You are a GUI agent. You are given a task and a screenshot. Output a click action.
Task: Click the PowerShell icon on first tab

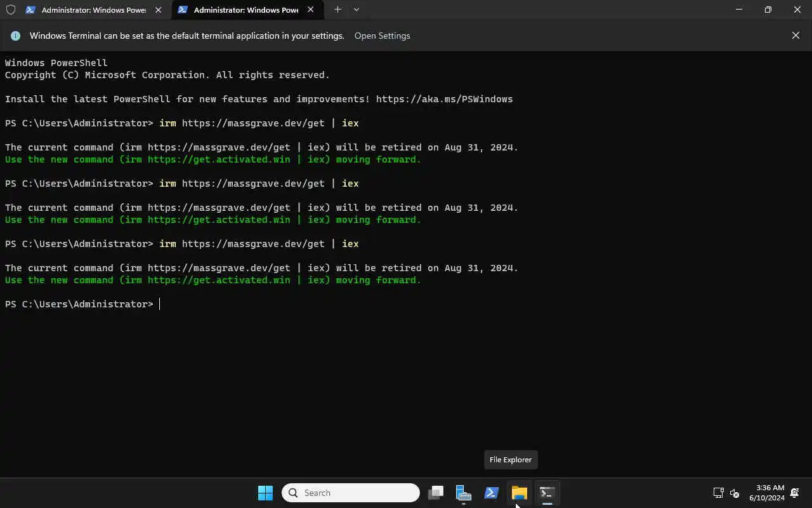point(30,10)
